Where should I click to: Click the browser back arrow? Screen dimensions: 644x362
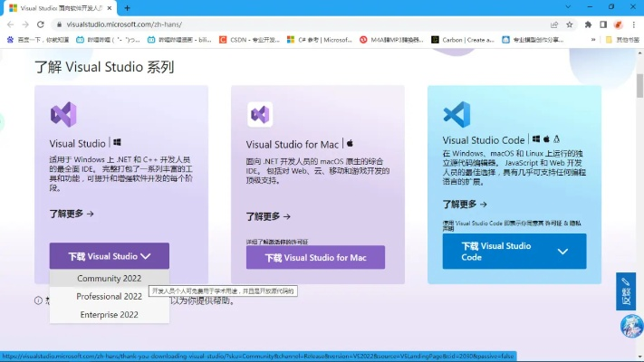(x=10, y=24)
